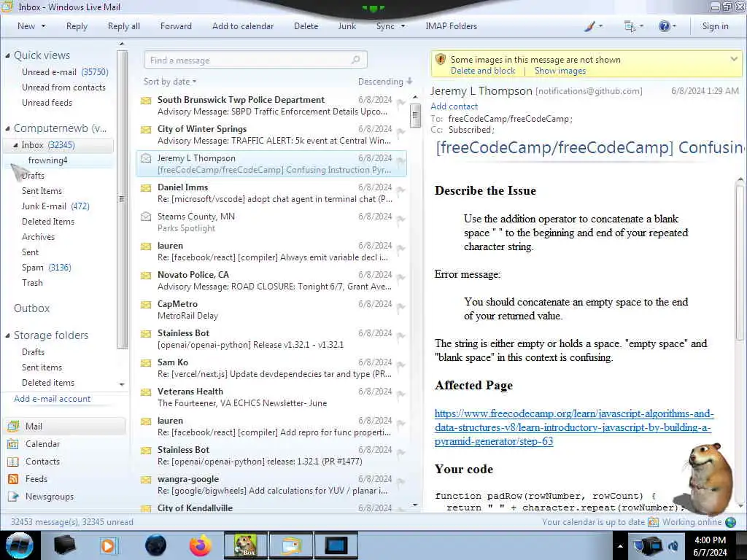
Task: Click the volume speaker tray icon
Action: pos(673,545)
